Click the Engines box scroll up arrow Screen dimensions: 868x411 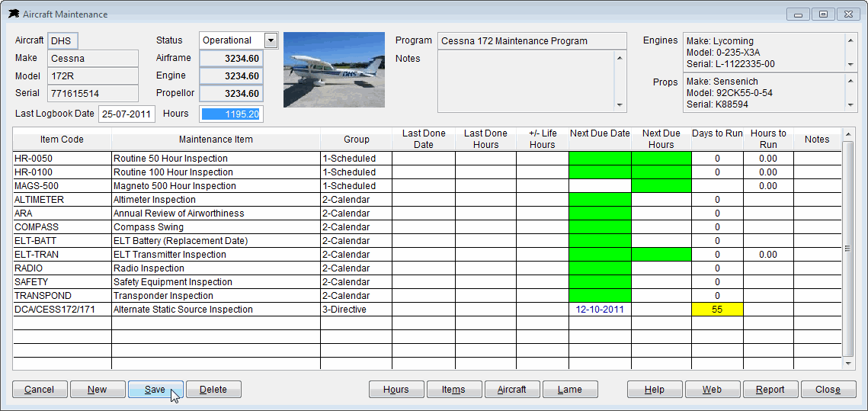point(850,40)
